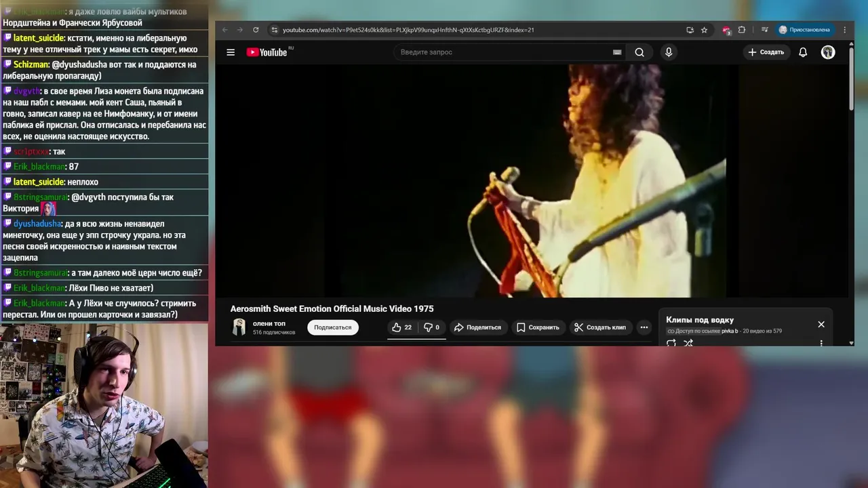
Task: Start voice search with the microphone
Action: pos(669,52)
